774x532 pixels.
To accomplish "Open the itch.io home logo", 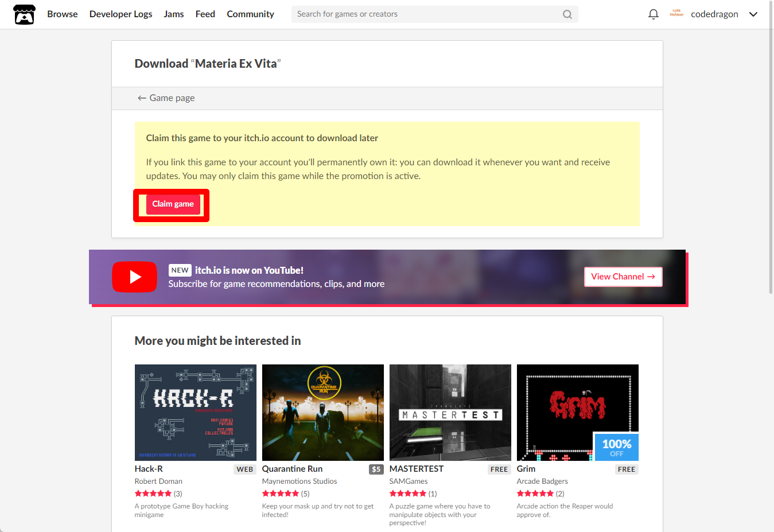I will click(24, 14).
